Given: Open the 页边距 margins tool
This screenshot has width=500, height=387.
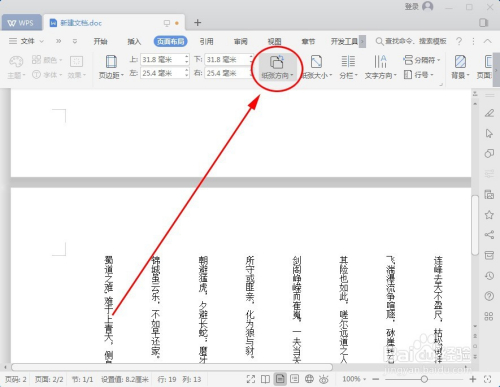Looking at the screenshot, I should [111, 67].
